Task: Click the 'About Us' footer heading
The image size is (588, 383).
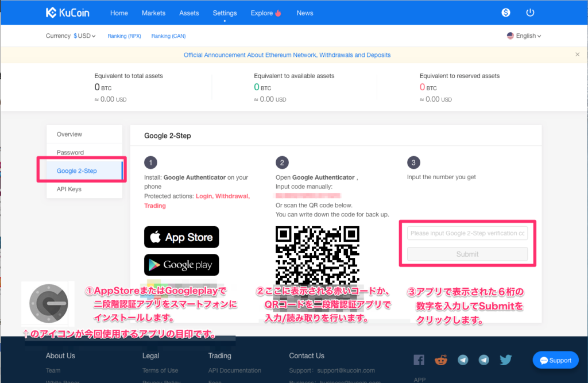Action: pyautogui.click(x=60, y=355)
